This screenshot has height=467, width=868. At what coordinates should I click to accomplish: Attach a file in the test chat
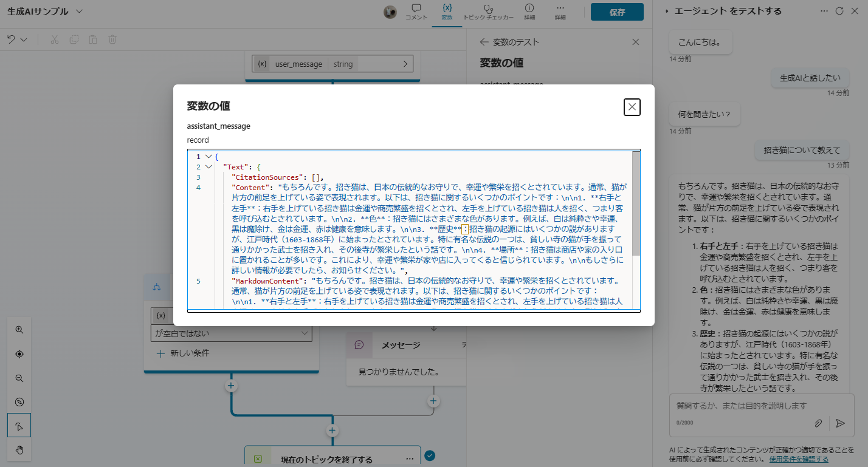click(819, 423)
